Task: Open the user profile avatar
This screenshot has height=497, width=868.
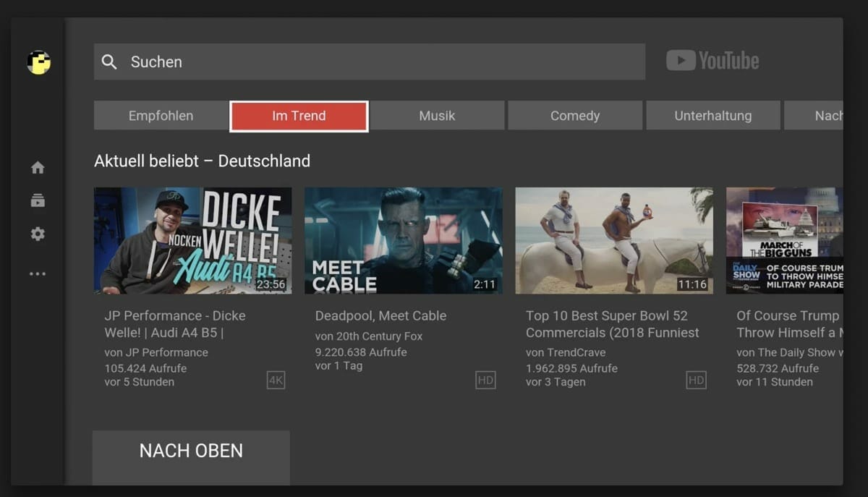Action: 38,62
